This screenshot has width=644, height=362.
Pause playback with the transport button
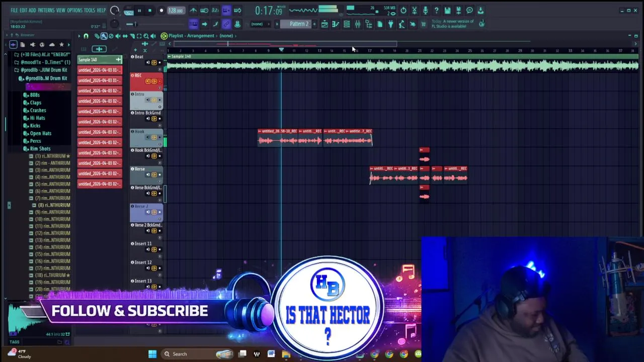(x=139, y=10)
